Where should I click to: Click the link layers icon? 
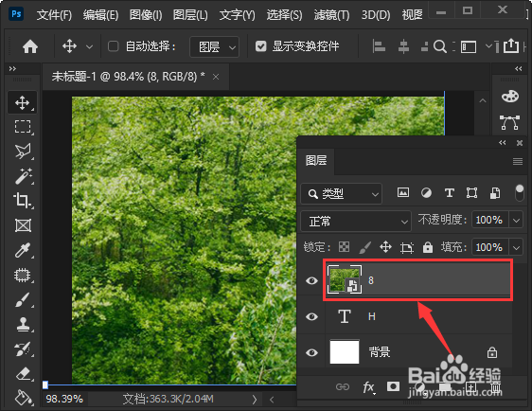(343, 386)
